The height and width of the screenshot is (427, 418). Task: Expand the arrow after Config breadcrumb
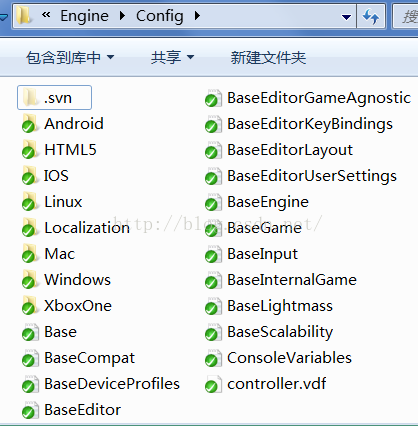(197, 16)
